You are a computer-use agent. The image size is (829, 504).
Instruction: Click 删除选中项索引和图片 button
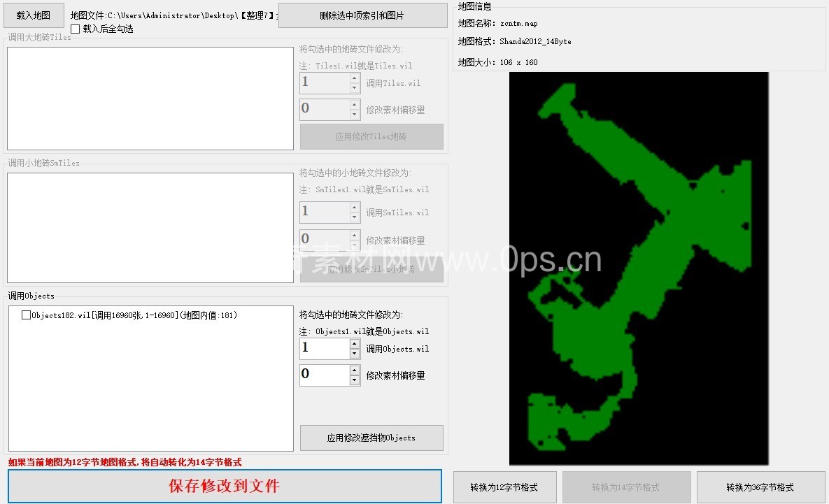(362, 15)
